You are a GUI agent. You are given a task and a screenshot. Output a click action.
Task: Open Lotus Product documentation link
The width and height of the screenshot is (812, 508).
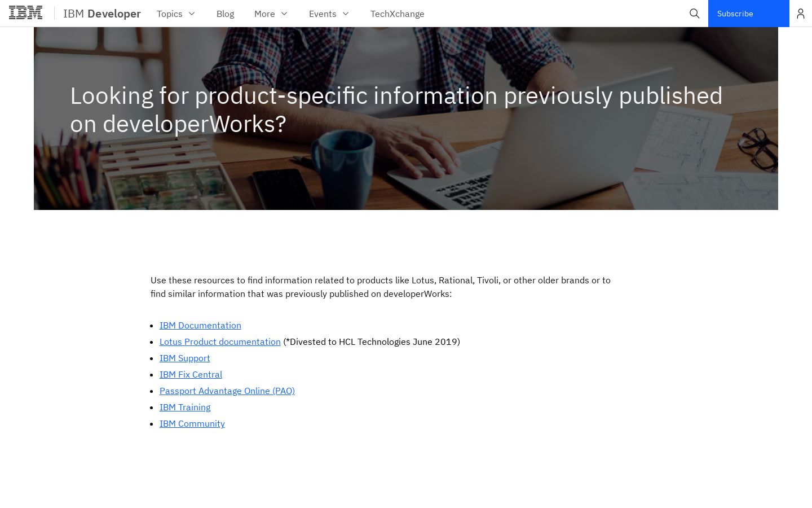(x=220, y=341)
